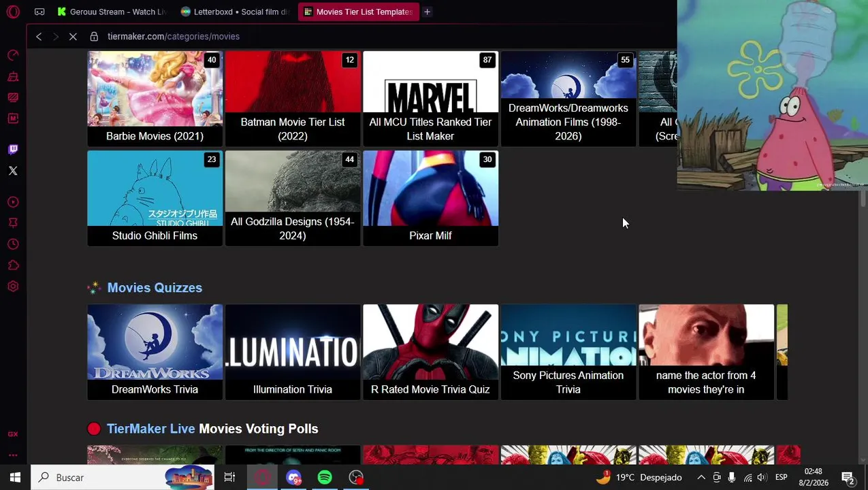Open R Rated Movie Trivia Quiz
The height and width of the screenshot is (490, 868).
pos(430,352)
